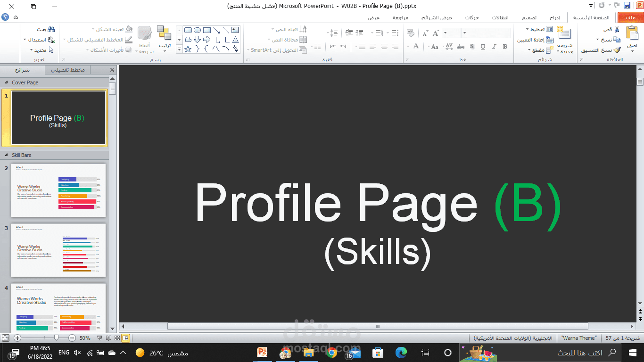Toggle underline formatting
Viewport: 644px width, 362px height.
pyautogui.click(x=482, y=47)
